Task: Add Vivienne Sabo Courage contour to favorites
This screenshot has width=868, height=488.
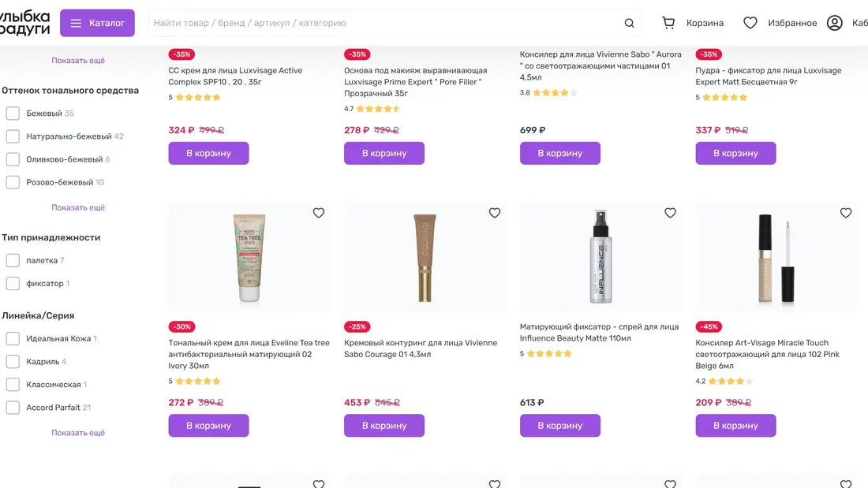Action: pyautogui.click(x=495, y=213)
